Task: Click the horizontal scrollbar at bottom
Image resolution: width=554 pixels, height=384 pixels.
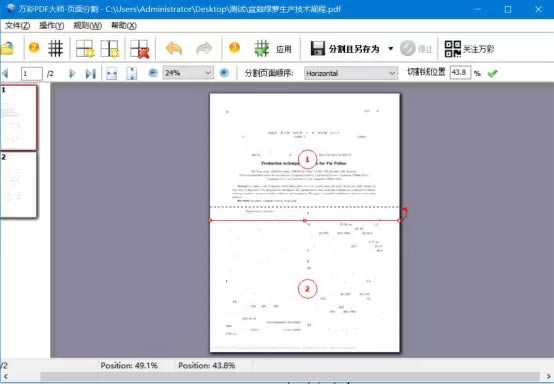Action: [290, 377]
